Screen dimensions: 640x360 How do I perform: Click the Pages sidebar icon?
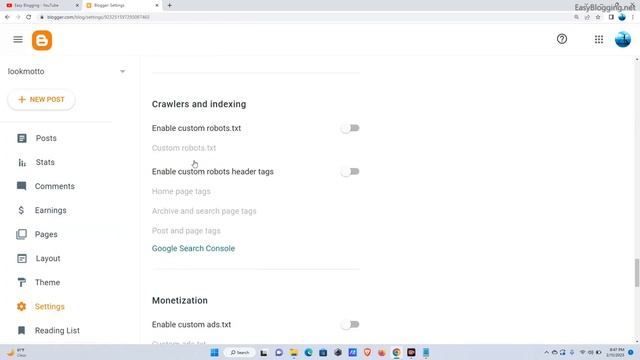pyautogui.click(x=22, y=234)
